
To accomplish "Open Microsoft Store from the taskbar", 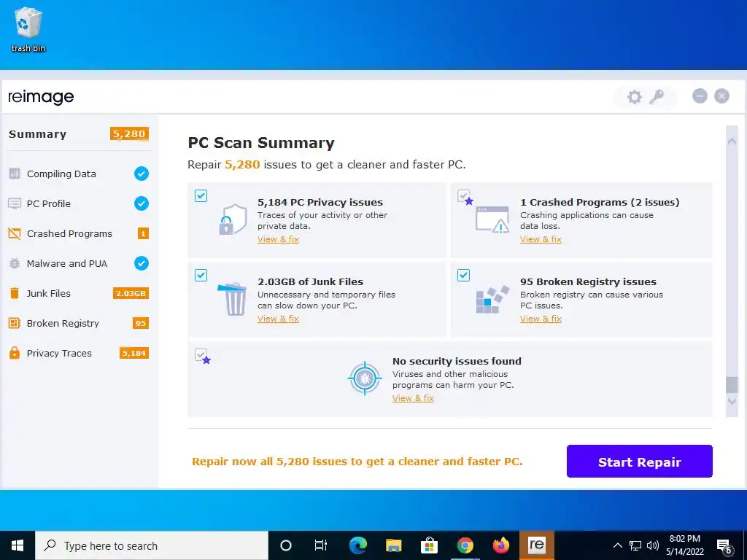I will [429, 545].
